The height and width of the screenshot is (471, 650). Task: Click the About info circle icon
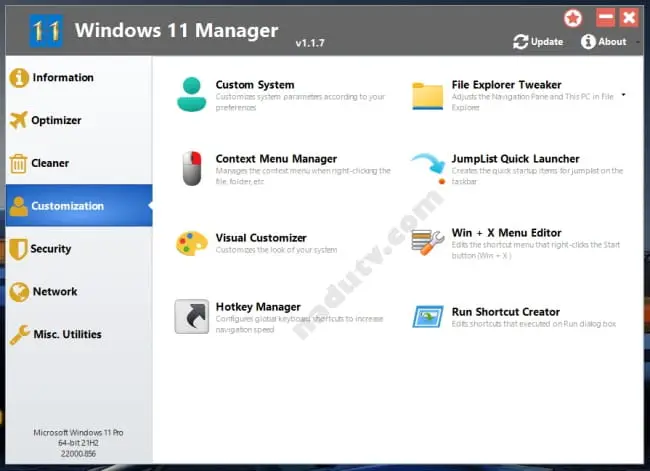(x=588, y=41)
